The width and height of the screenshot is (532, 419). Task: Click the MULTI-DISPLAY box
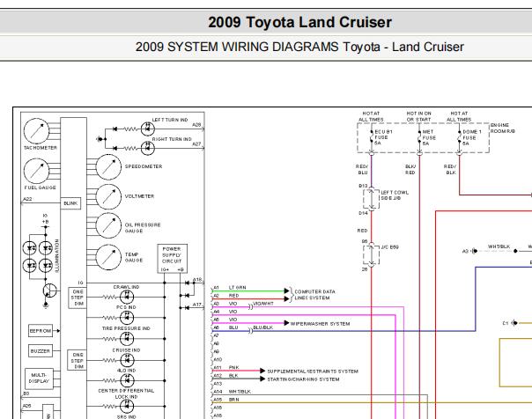click(x=39, y=379)
